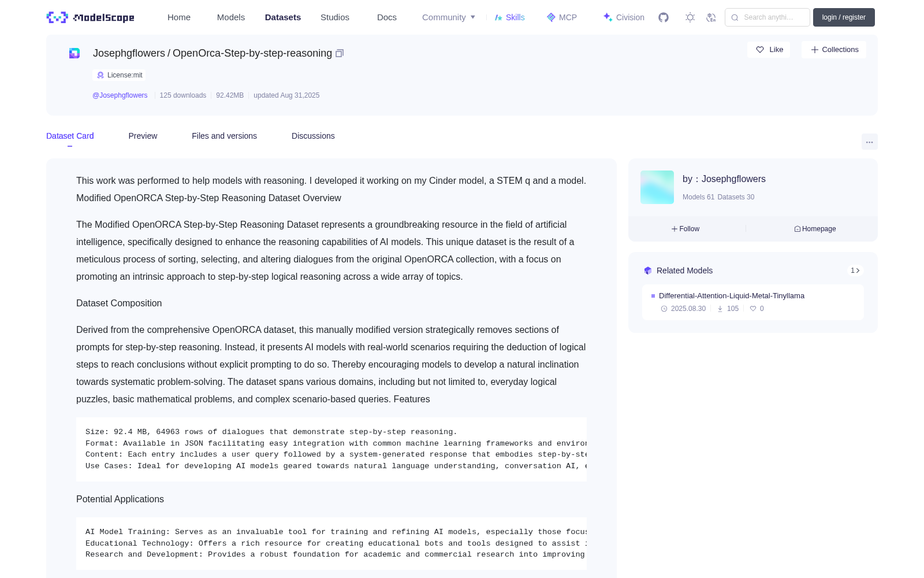
Task: Click Josephgflowers profile thumbnail
Action: [657, 187]
